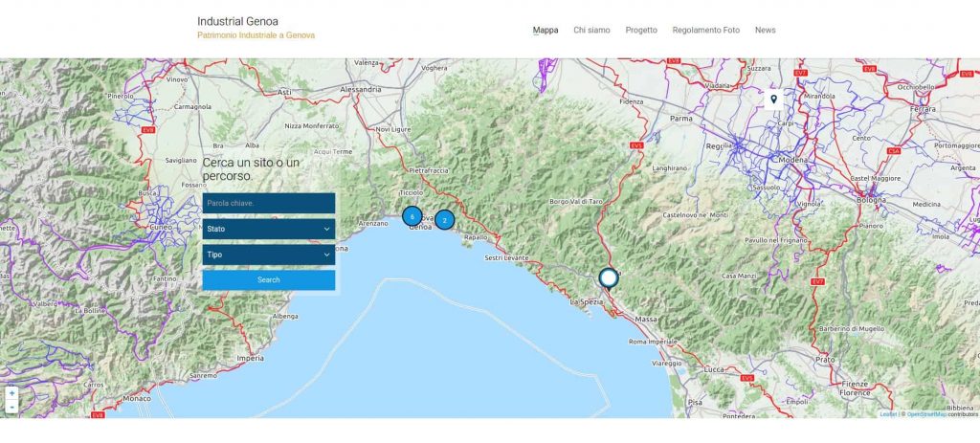The image size is (980, 443).
Task: Navigate to Regolamento Foto
Action: pos(705,30)
